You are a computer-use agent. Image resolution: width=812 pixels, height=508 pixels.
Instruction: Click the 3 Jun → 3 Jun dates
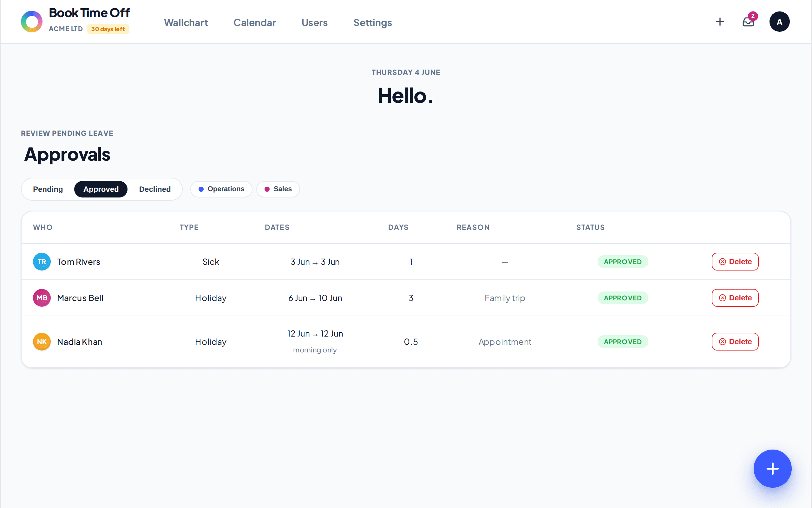(315, 262)
